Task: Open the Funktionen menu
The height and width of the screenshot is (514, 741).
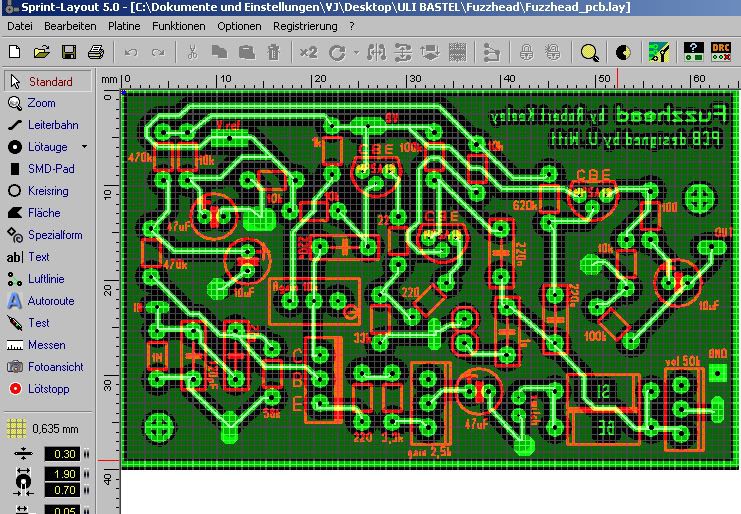Action: point(179,26)
